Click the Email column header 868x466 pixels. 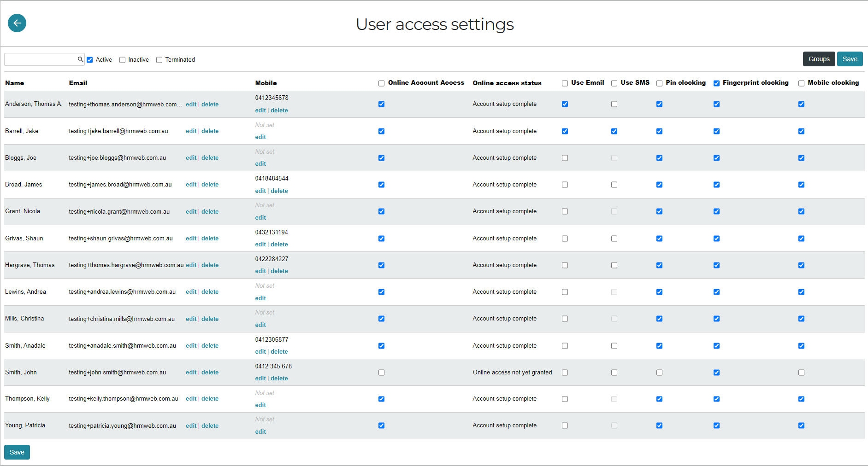click(x=78, y=83)
